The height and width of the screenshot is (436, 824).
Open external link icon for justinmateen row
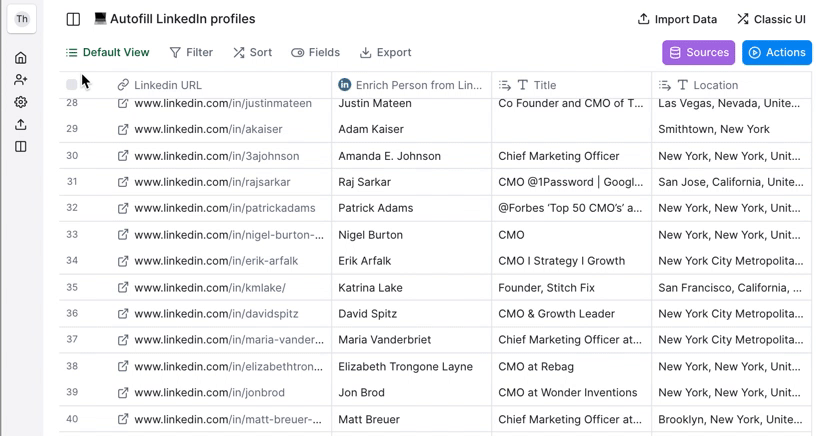(122, 103)
